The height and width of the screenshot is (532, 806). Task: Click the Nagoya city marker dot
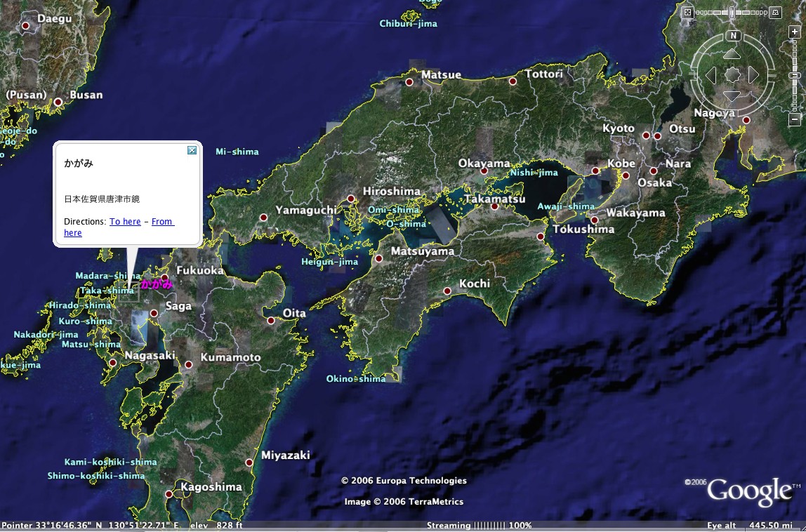746,120
